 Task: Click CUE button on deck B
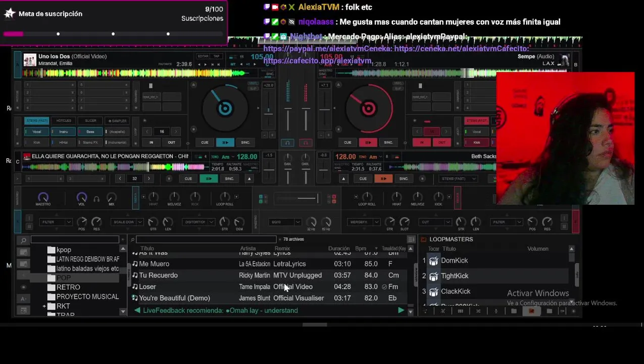(348, 143)
